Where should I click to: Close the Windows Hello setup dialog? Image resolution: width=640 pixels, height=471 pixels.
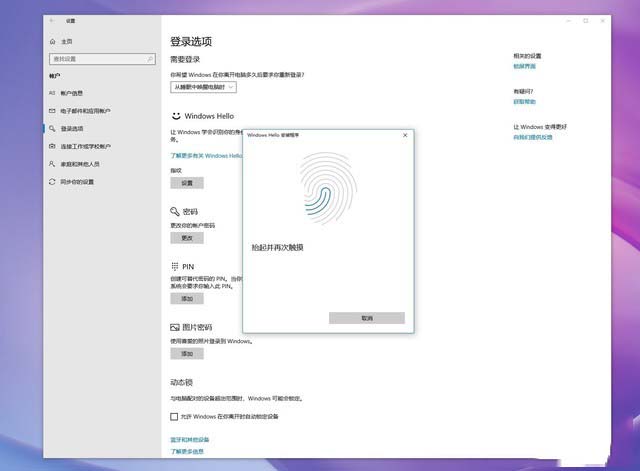tap(405, 135)
